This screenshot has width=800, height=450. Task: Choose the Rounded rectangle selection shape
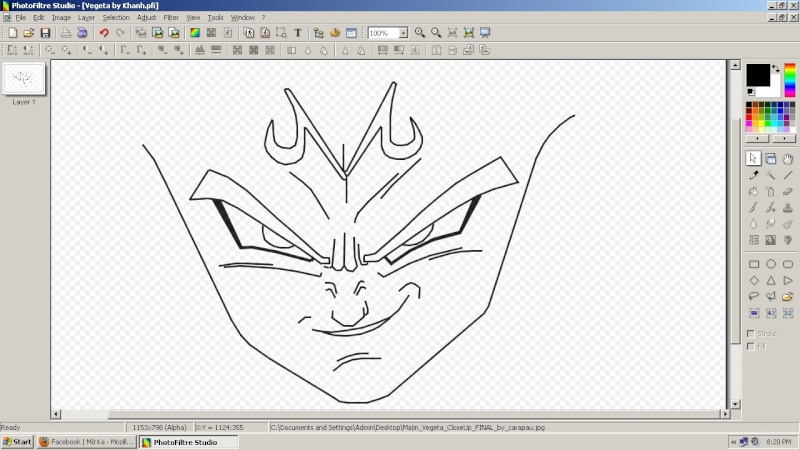(788, 264)
